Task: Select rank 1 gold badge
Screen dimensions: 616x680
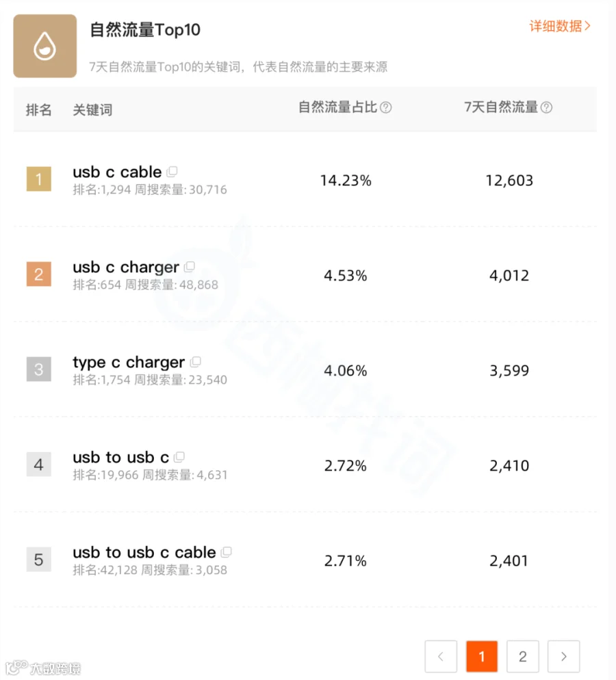Action: [x=38, y=179]
